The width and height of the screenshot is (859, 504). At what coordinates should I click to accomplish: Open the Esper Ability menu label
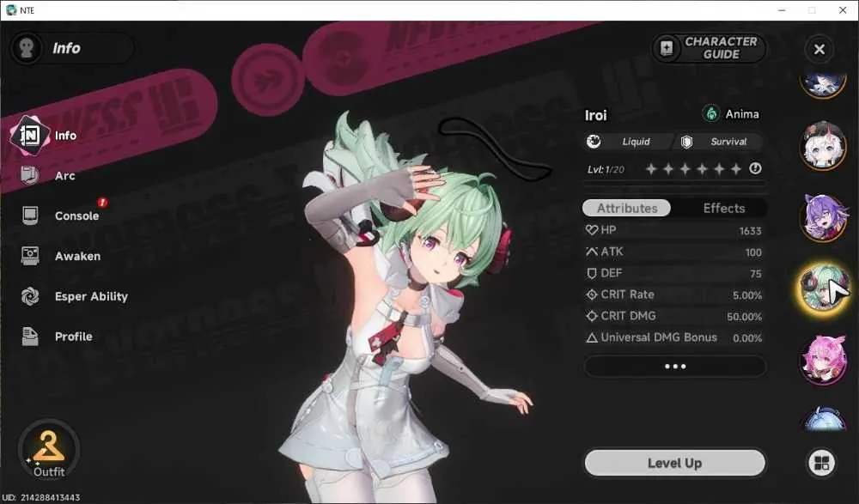(x=91, y=296)
